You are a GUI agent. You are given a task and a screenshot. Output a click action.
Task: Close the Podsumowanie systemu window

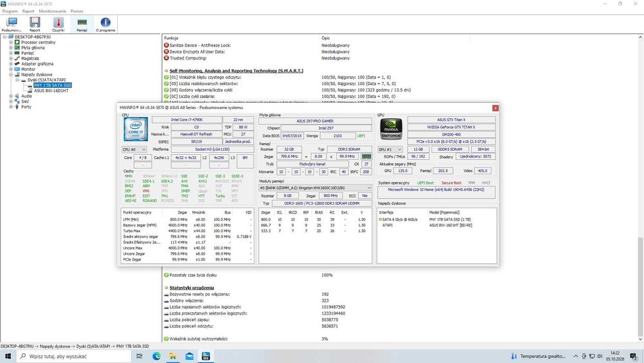tap(495, 108)
